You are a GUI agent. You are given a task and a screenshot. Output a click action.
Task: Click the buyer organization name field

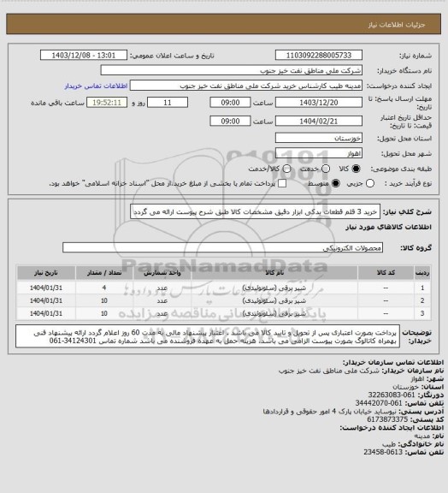[231, 70]
